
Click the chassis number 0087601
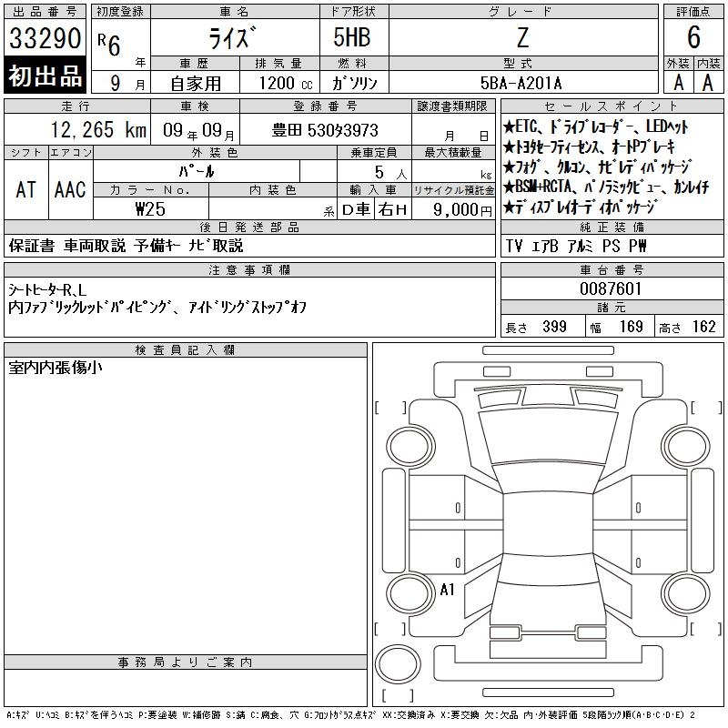pos(611,288)
